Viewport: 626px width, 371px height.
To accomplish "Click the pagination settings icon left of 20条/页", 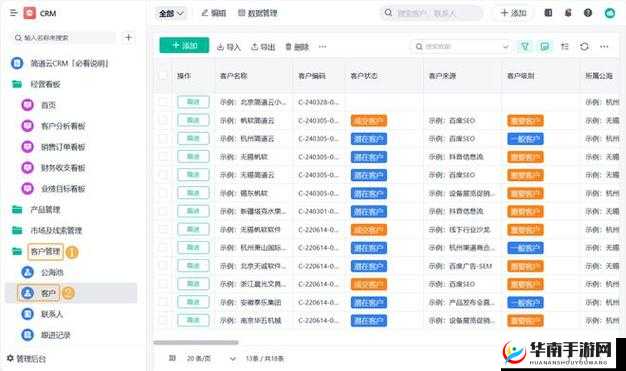I will [172, 358].
